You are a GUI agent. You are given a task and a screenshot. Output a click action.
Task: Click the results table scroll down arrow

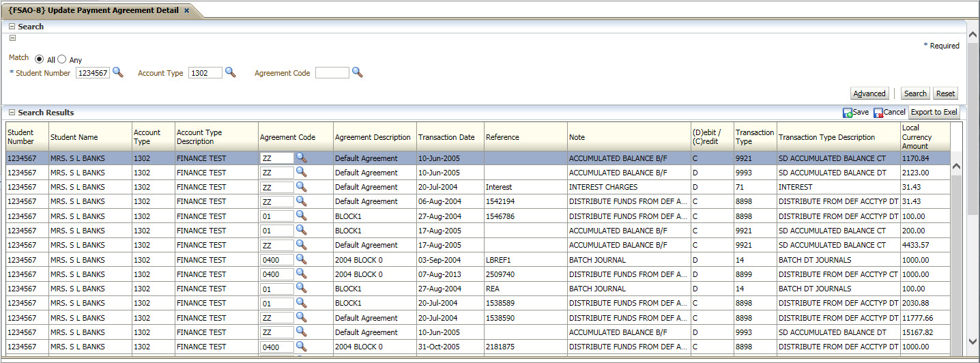(955, 340)
